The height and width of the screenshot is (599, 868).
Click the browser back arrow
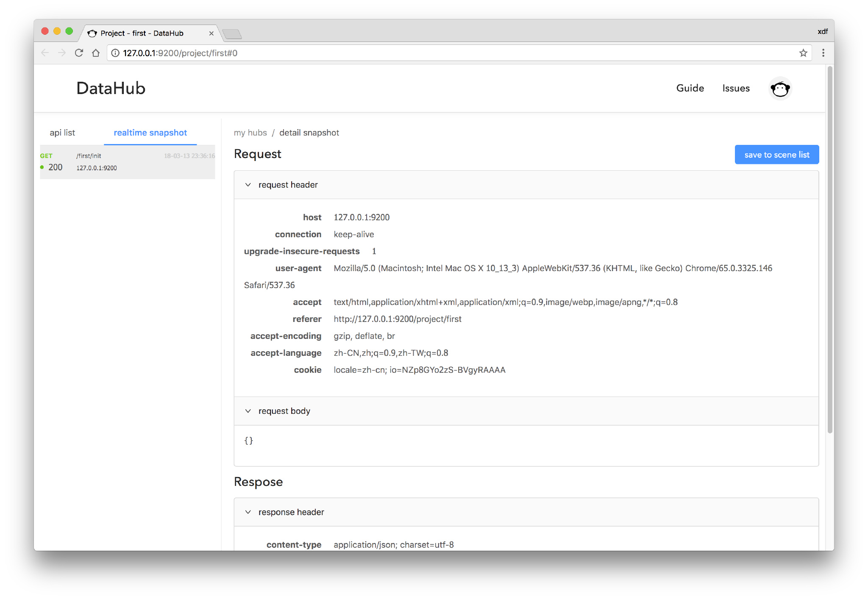pyautogui.click(x=45, y=53)
